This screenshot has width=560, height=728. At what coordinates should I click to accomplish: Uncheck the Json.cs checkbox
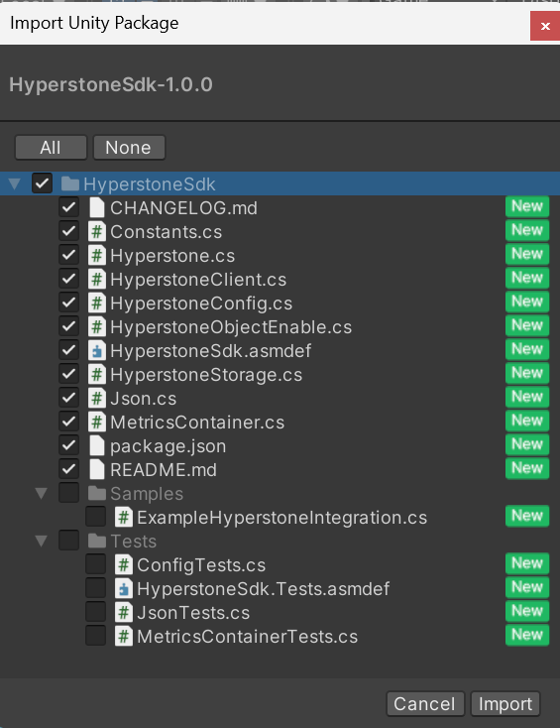pyautogui.click(x=68, y=398)
